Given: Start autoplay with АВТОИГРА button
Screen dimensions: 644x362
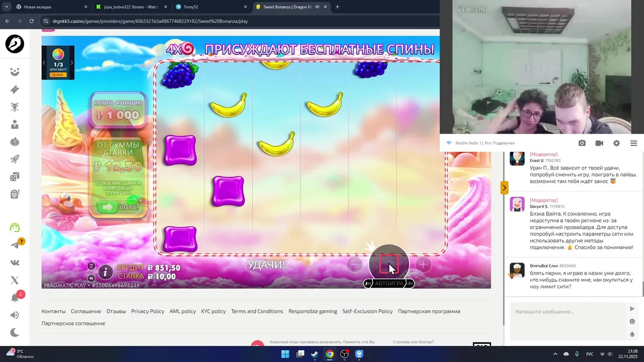Looking at the screenshot, I should click(x=389, y=284).
